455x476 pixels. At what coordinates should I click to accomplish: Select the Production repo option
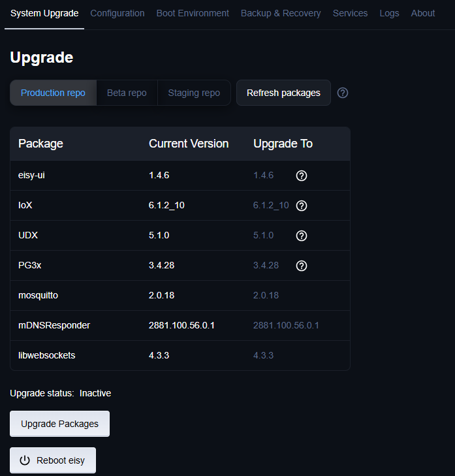pos(53,93)
